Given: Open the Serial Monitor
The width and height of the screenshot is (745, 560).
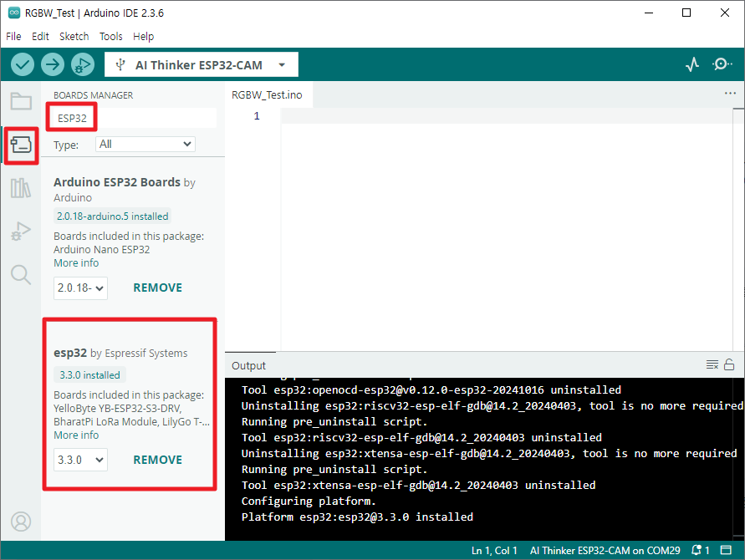Looking at the screenshot, I should click(722, 64).
